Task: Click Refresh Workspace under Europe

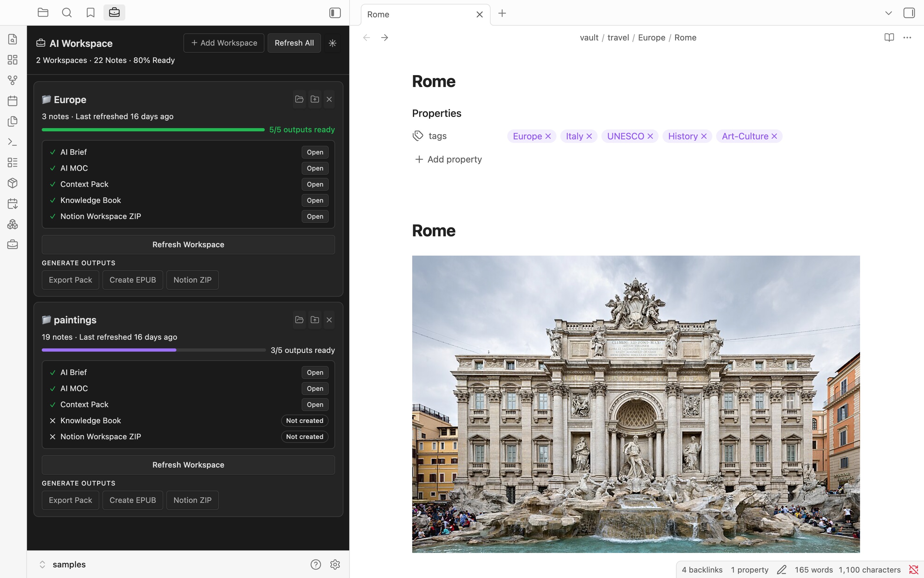Action: click(188, 245)
